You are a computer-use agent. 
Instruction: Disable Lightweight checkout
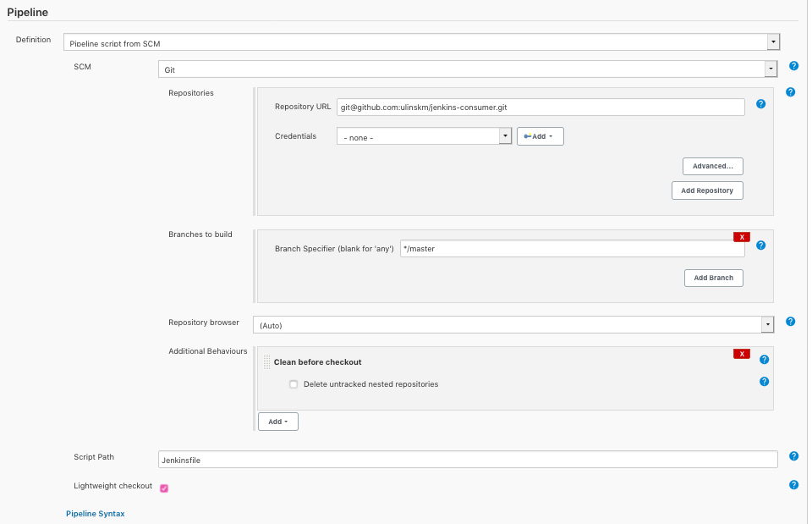(164, 488)
